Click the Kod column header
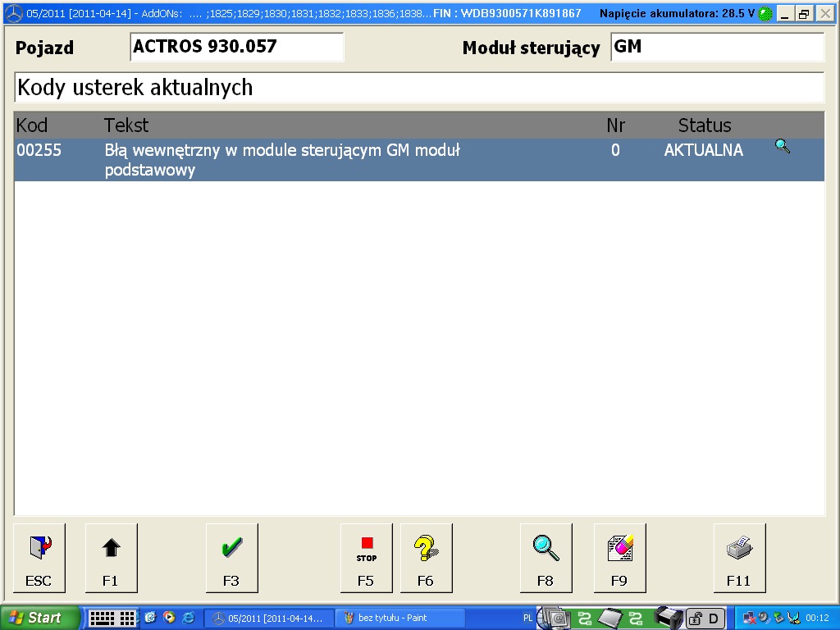 (x=32, y=126)
